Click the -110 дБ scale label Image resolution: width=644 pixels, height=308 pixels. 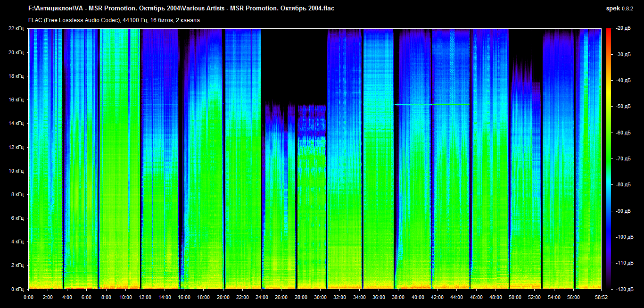coord(624,263)
